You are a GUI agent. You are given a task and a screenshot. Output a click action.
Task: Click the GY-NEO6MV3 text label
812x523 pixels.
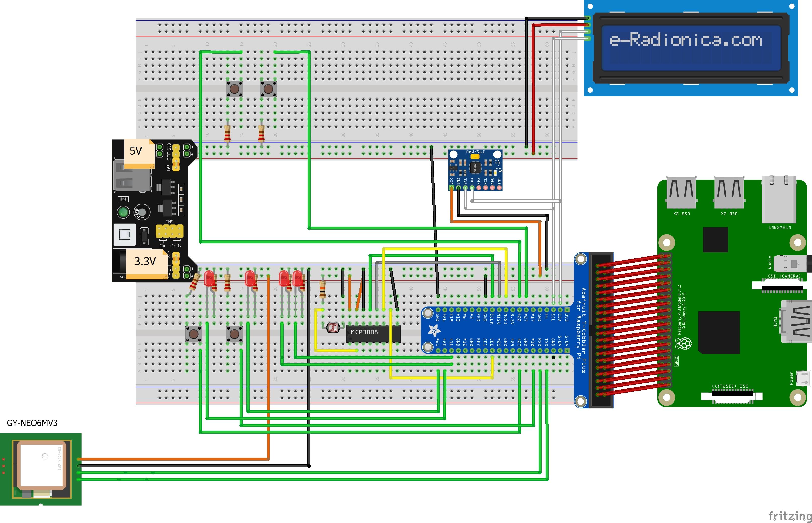(32, 423)
